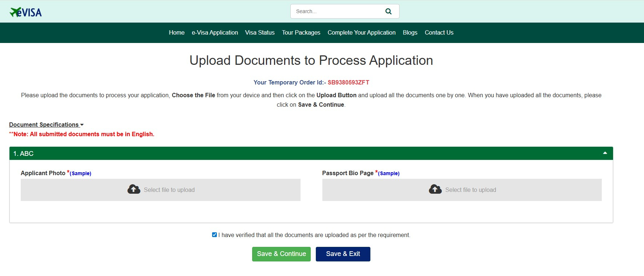Click the Save & Continue button
Viewport: 644px width, 276px height.
pos(281,254)
